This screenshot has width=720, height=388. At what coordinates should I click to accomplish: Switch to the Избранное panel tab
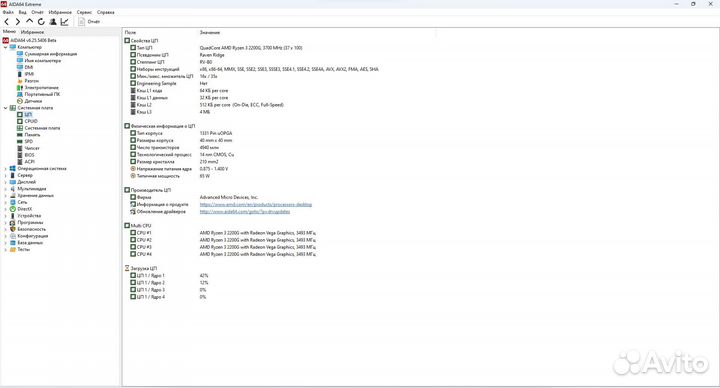coord(32,32)
